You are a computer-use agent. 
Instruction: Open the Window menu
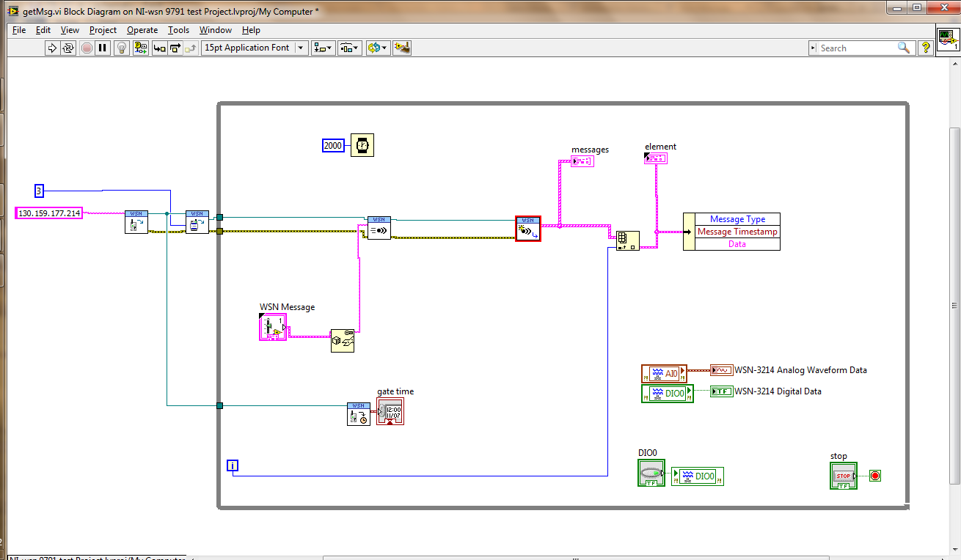coord(216,30)
